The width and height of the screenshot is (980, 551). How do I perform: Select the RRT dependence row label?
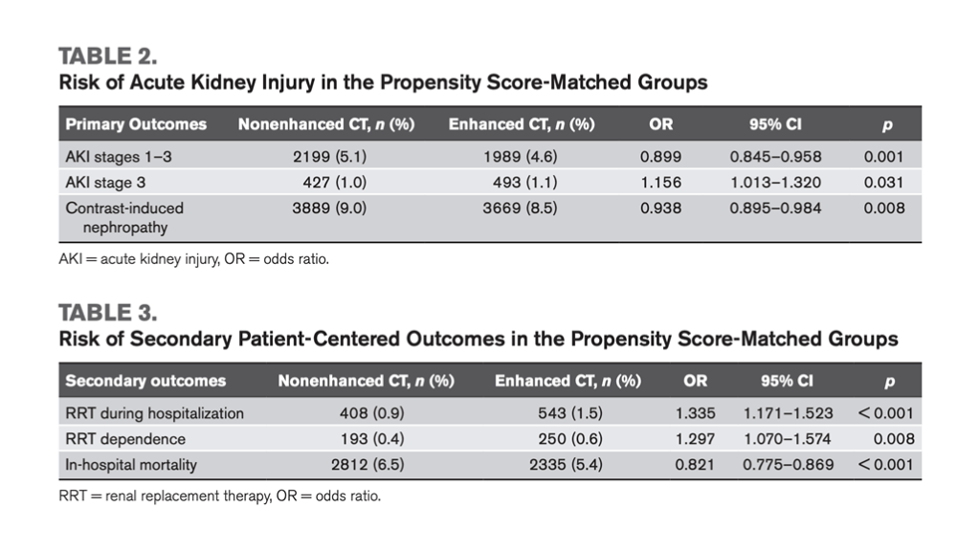tap(125, 439)
